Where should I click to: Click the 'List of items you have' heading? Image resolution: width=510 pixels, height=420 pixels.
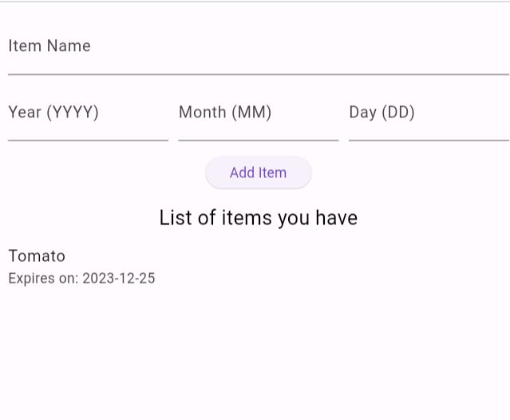point(258,218)
